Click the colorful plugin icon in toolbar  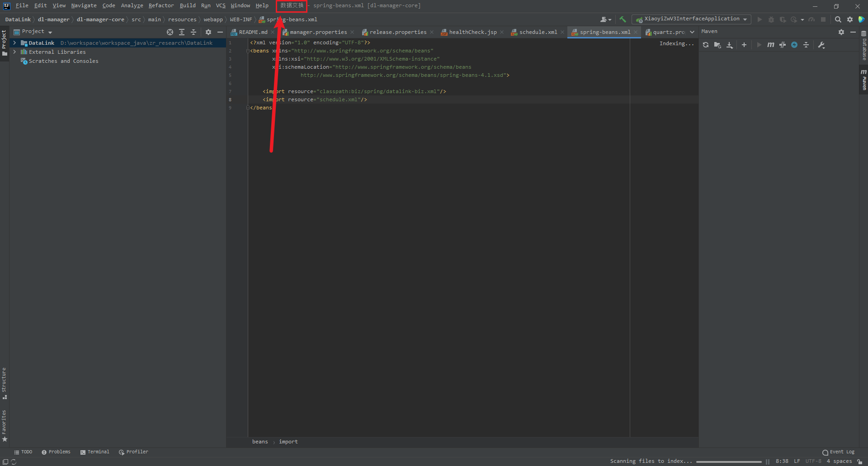coord(862,19)
